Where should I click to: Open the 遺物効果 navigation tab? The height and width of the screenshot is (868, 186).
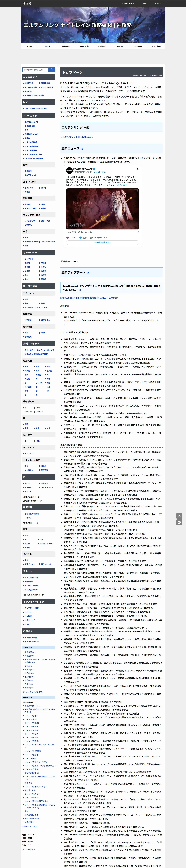66,46
